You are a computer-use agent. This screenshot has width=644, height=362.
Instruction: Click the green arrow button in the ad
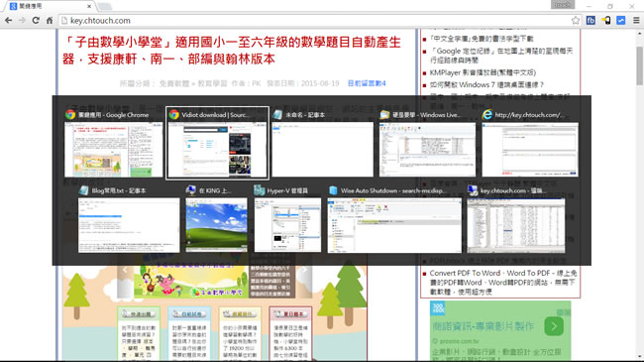pos(554,326)
